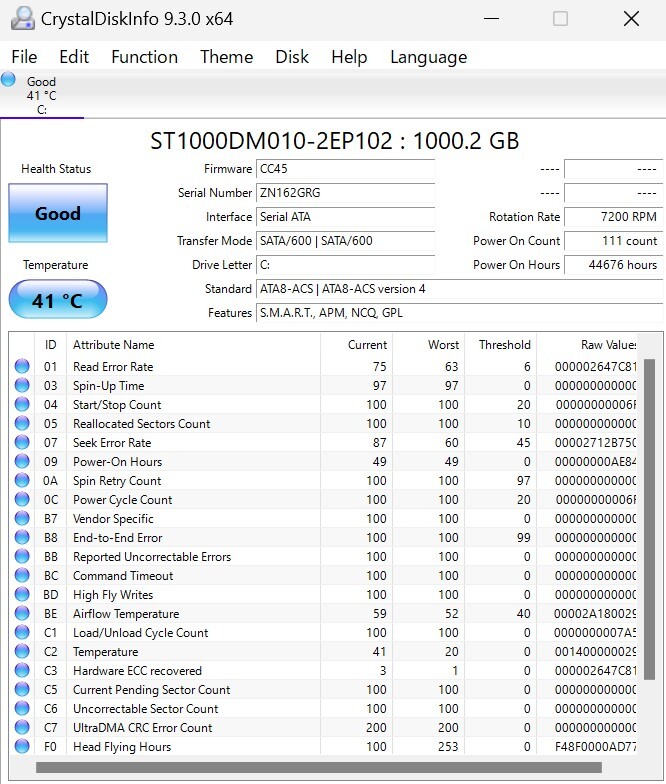This screenshot has height=784, width=666.
Task: Open the Help menu
Action: point(349,56)
